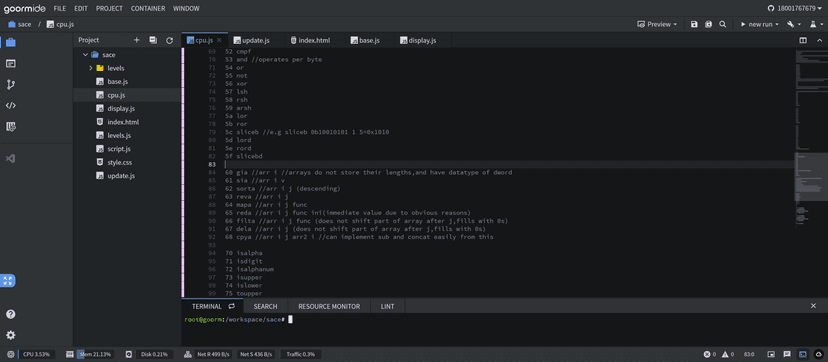Click the Project explorer briefcase icon

pyautogui.click(x=11, y=43)
